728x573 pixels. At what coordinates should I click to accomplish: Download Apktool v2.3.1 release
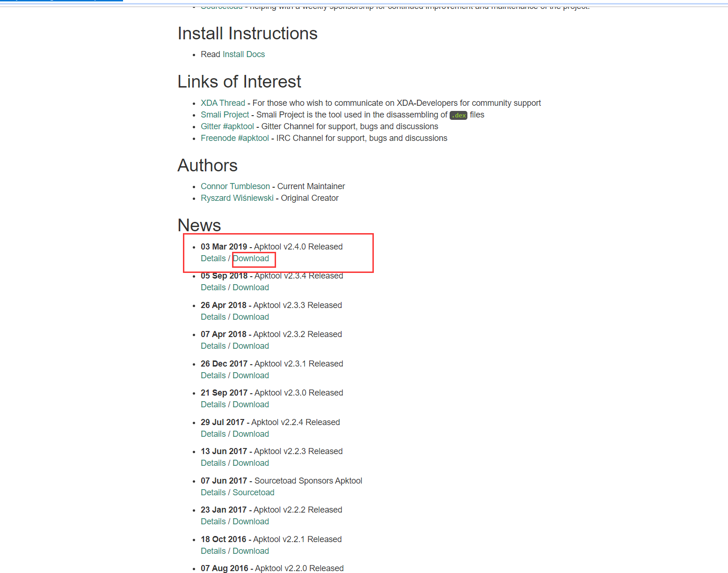point(251,375)
